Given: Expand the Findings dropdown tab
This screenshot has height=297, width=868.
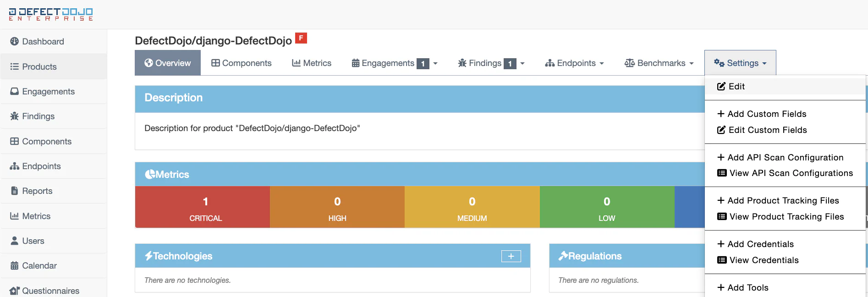Looking at the screenshot, I should (x=491, y=63).
